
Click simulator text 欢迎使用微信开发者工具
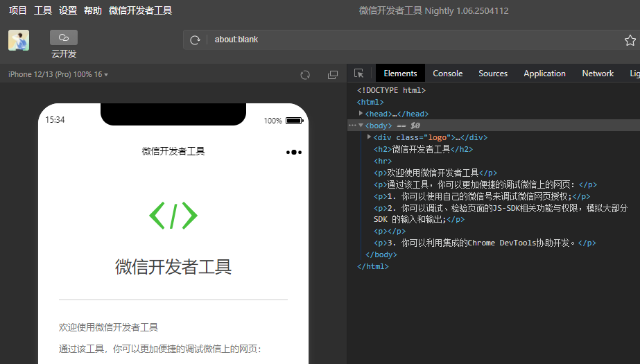click(108, 327)
